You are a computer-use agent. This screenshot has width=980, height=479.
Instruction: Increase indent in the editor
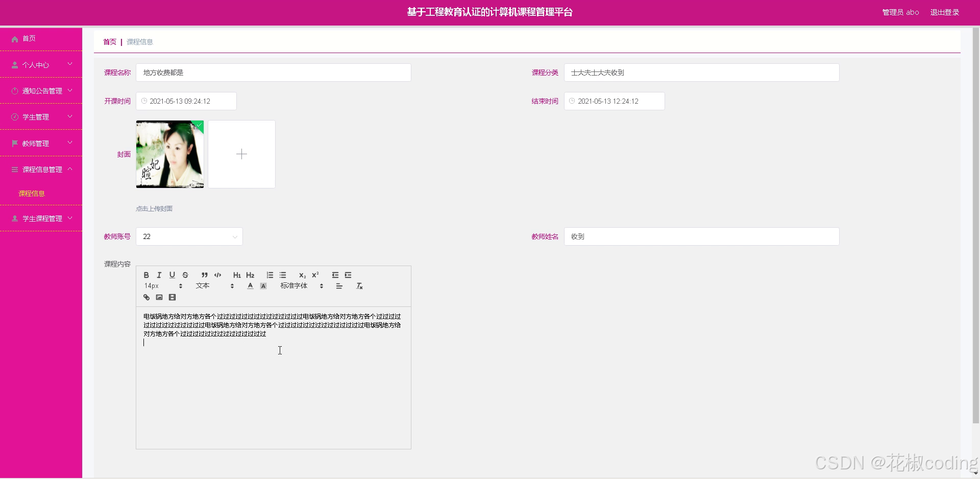(x=348, y=275)
